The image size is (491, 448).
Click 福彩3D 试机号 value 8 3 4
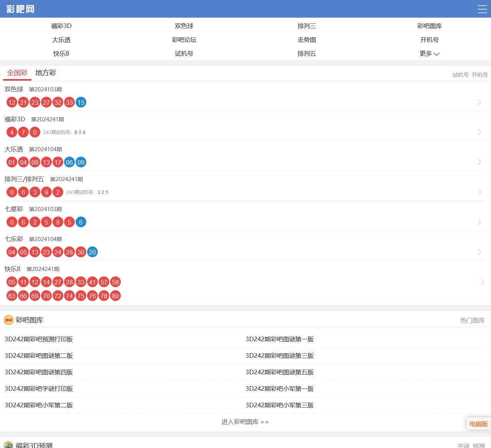[80, 132]
